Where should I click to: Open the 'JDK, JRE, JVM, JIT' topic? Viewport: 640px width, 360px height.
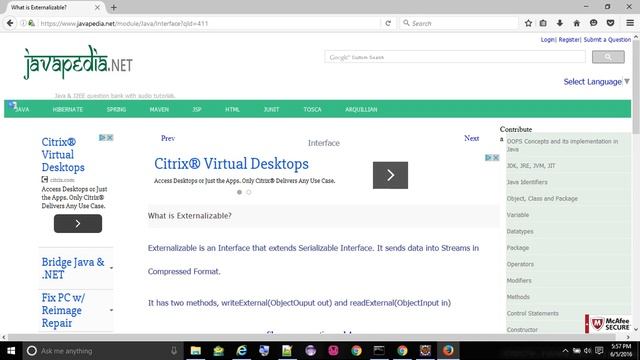pyautogui.click(x=531, y=166)
